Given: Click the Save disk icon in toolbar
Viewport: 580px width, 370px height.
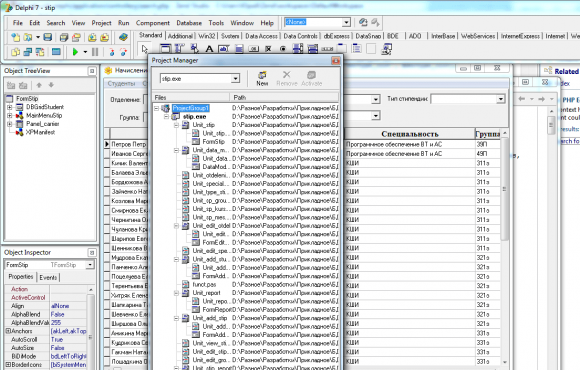Looking at the screenshot, I should click(x=48, y=37).
